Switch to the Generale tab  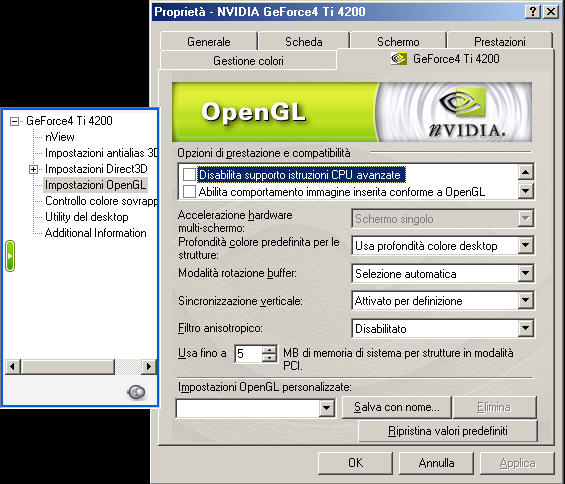click(209, 41)
